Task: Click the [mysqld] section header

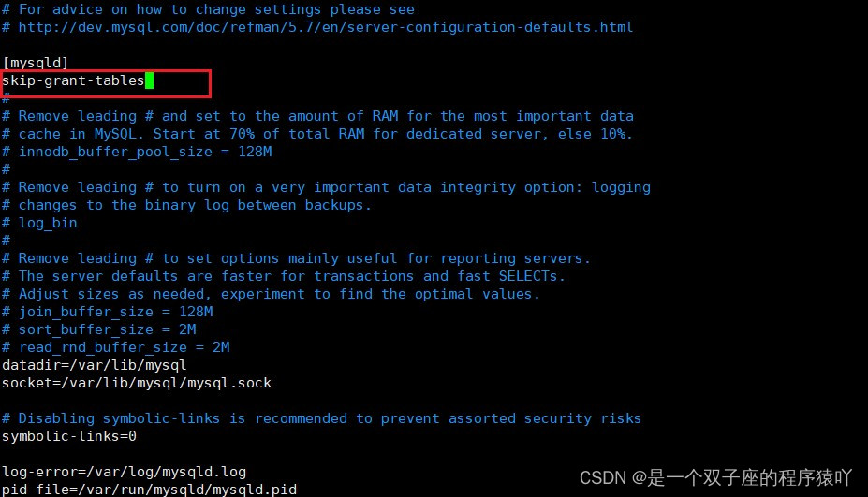Action: pos(35,63)
